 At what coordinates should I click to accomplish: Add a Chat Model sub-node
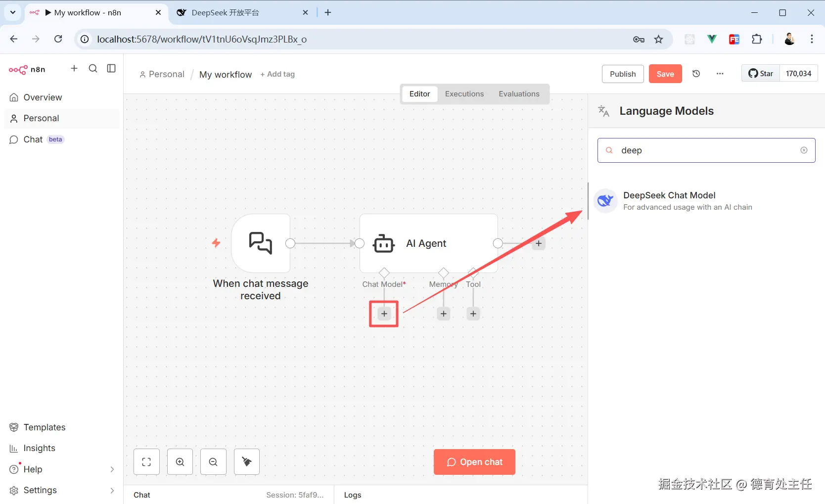coord(384,314)
